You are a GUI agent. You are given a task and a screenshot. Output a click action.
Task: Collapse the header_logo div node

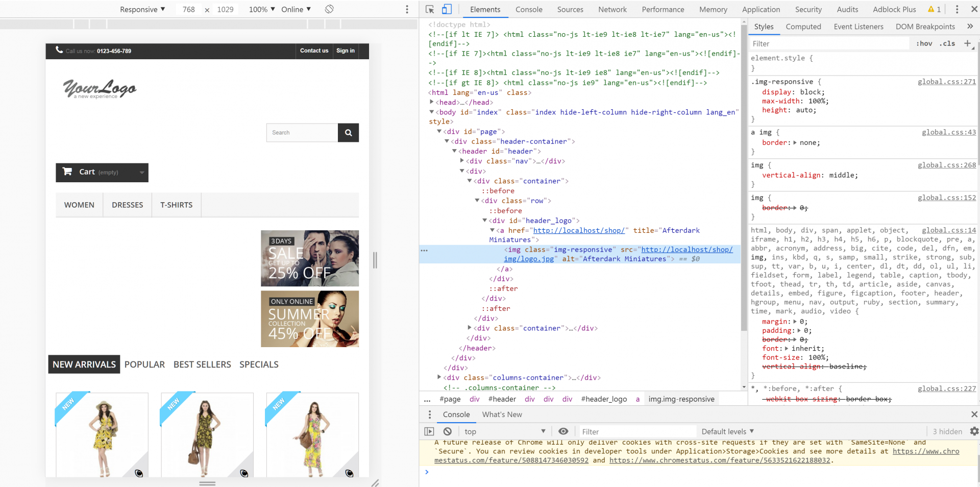tap(485, 221)
